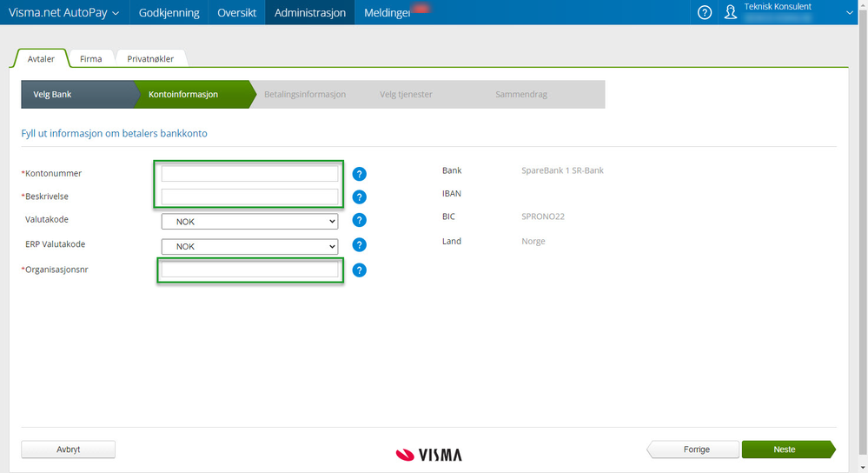Click the IBAN label
868x473 pixels.
pos(452,193)
